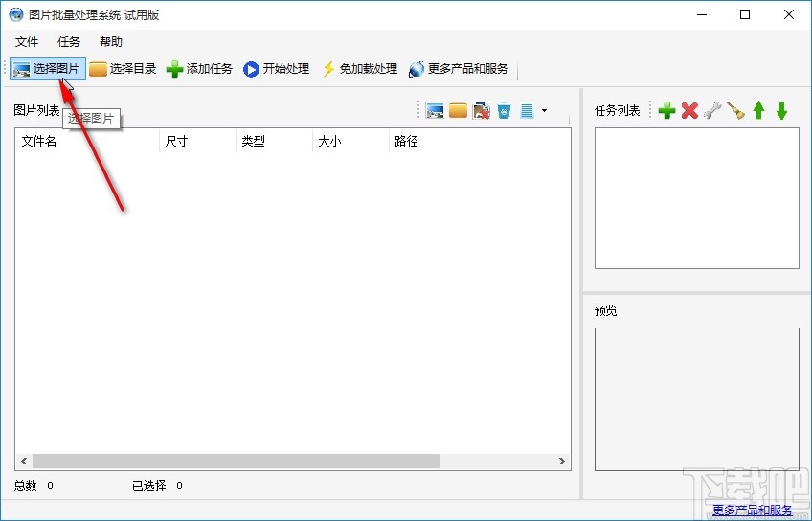Open the 文件 menu
Image resolution: width=812 pixels, height=521 pixels.
click(x=27, y=42)
